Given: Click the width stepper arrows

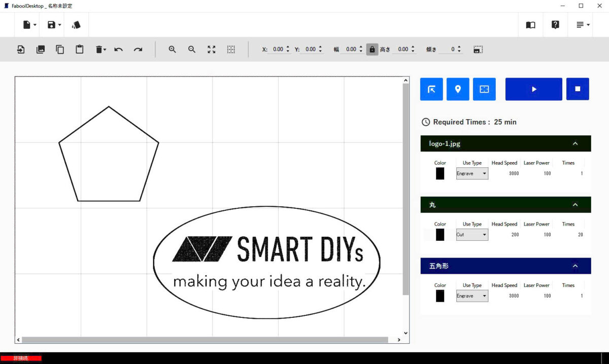Looking at the screenshot, I should click(361, 49).
